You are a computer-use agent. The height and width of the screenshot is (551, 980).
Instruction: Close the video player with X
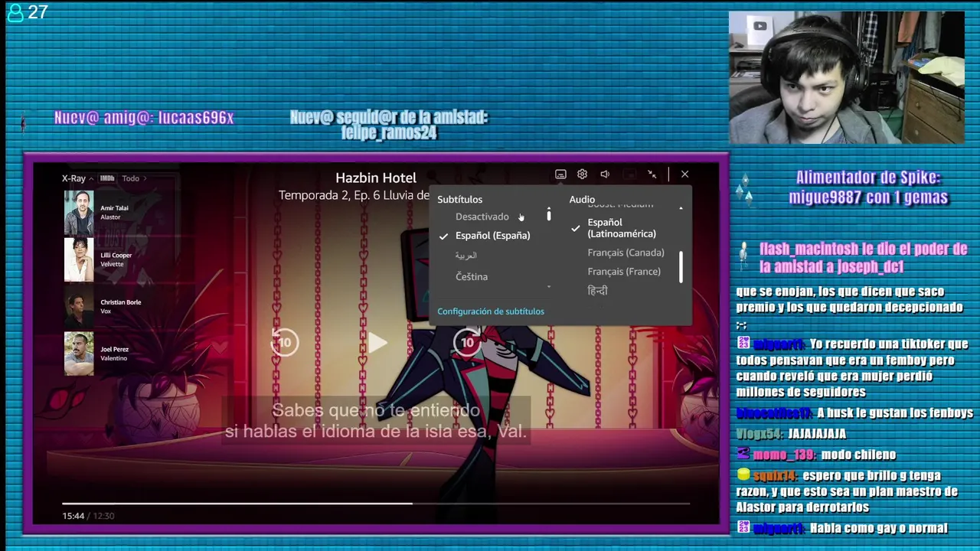(x=684, y=174)
